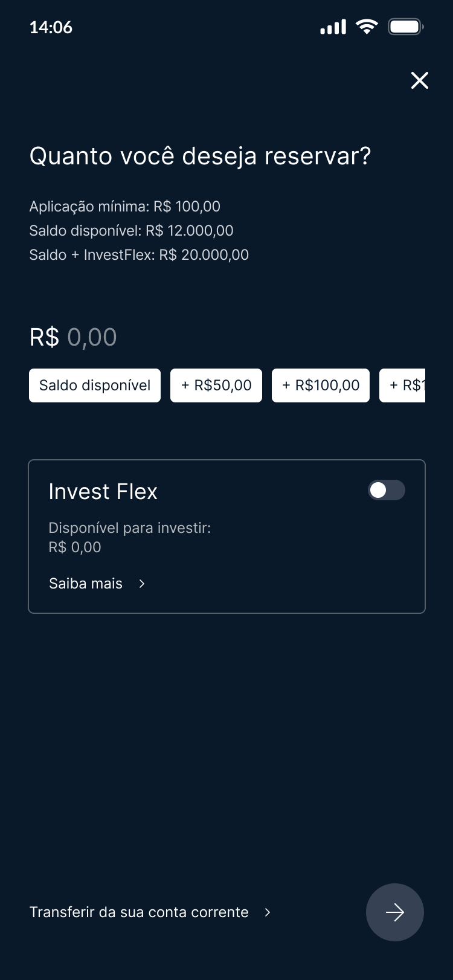453x980 pixels.
Task: Click the cellular signal bars icon
Action: [333, 27]
